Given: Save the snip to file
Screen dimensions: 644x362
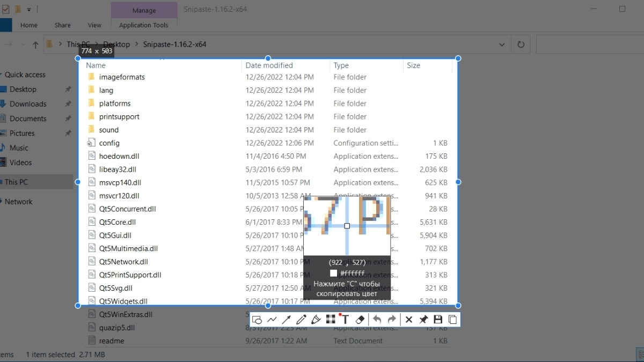Looking at the screenshot, I should click(x=438, y=320).
